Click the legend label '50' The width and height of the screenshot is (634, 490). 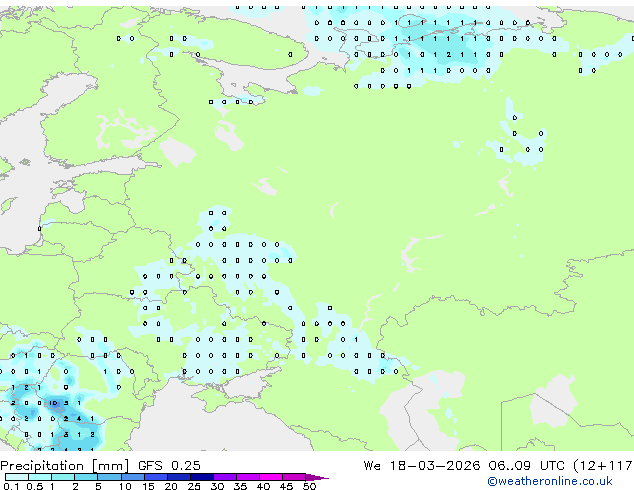pos(309,486)
